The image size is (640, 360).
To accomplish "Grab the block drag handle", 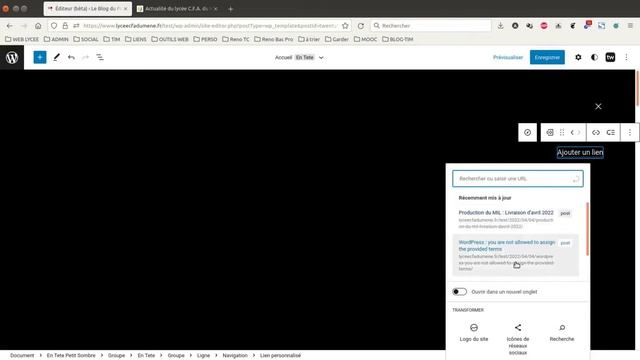I will [x=562, y=132].
